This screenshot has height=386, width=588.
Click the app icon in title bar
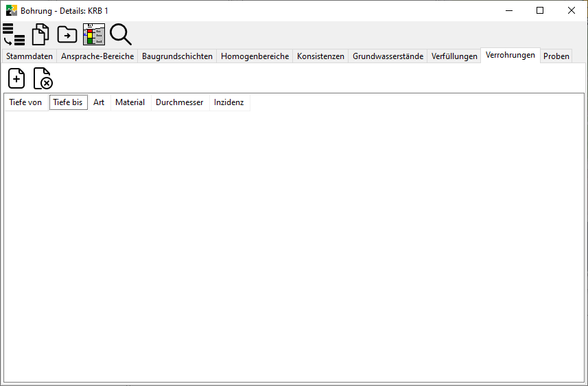click(x=12, y=10)
